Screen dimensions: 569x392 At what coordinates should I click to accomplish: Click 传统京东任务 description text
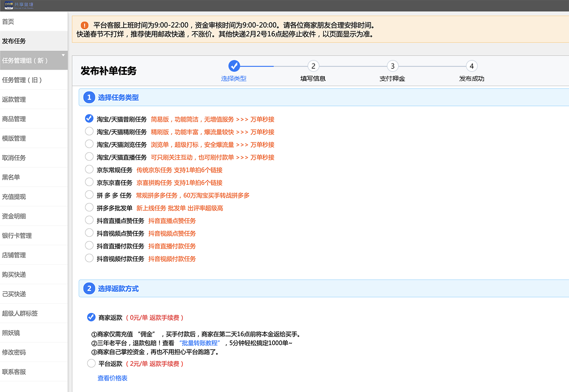pyautogui.click(x=179, y=170)
